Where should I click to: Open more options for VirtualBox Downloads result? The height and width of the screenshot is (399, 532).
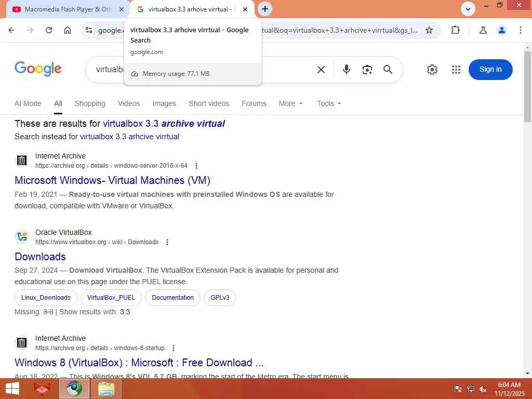pos(167,242)
